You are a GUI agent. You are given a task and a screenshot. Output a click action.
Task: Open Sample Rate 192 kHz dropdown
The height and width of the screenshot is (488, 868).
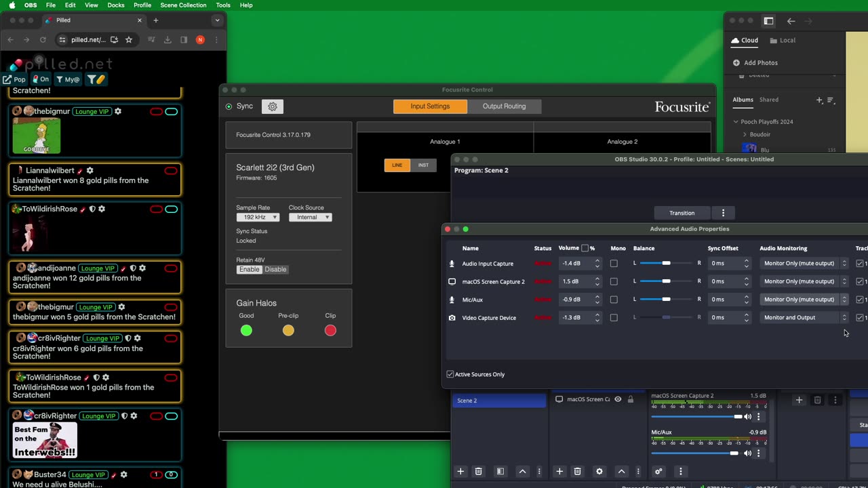[258, 218]
